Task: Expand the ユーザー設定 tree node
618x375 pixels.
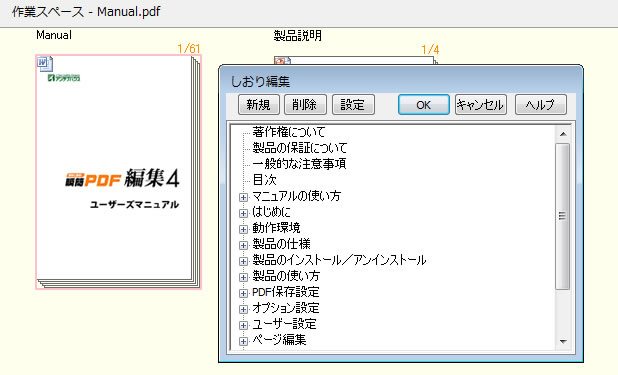Action: [x=244, y=325]
